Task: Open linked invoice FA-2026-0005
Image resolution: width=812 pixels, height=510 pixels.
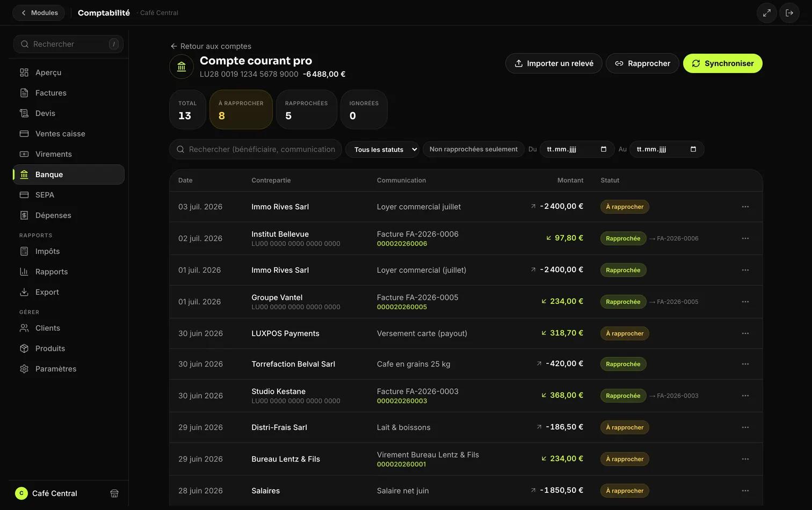Action: tap(673, 302)
